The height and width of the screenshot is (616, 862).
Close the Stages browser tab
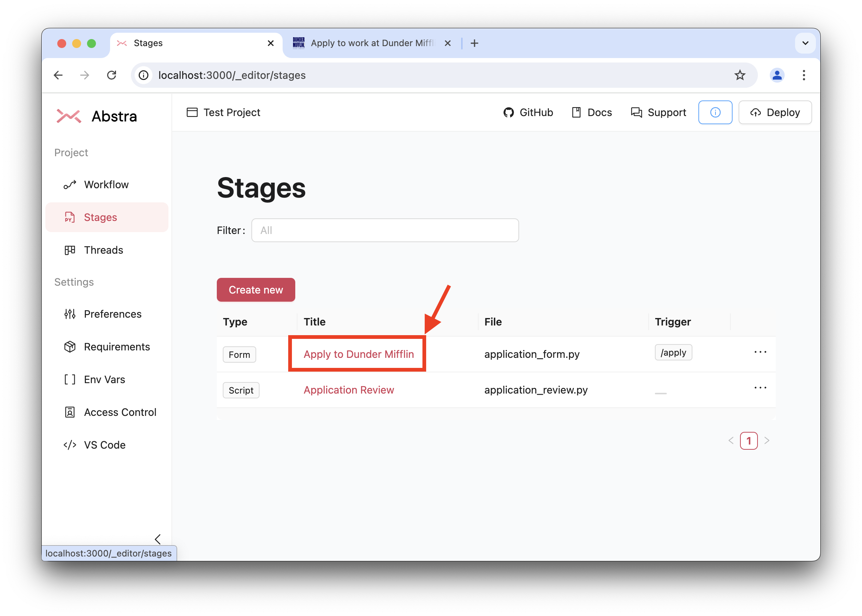(270, 43)
